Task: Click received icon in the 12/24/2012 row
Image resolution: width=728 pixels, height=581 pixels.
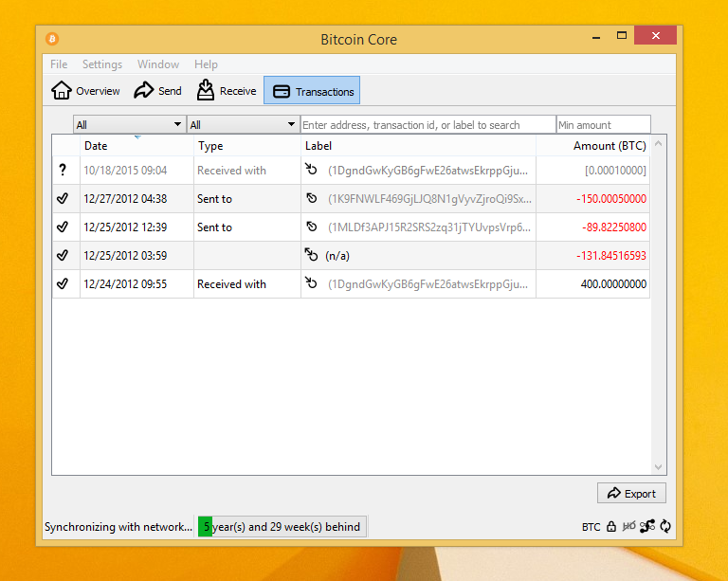Action: pos(311,282)
